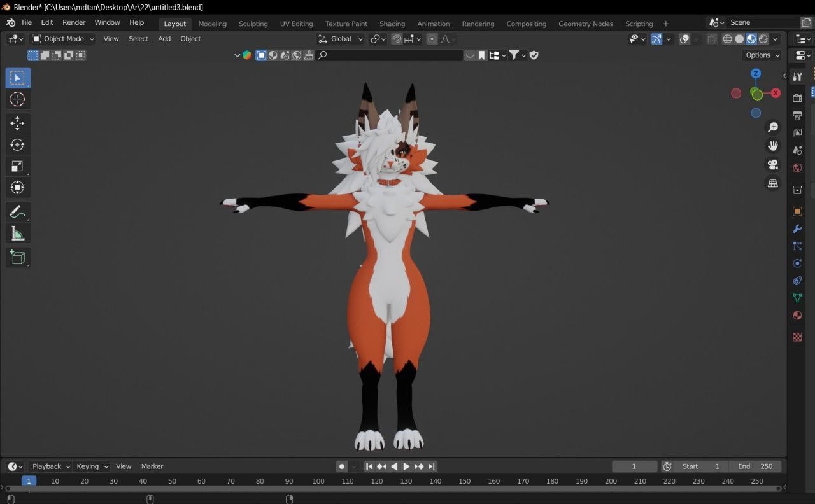Enable proportional editing toggle
The height and width of the screenshot is (504, 815).
pyautogui.click(x=432, y=39)
